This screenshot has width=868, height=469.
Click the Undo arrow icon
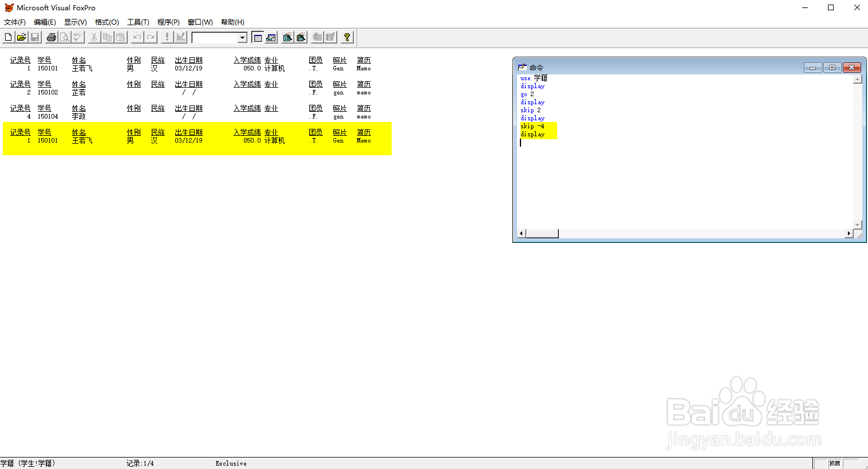137,37
